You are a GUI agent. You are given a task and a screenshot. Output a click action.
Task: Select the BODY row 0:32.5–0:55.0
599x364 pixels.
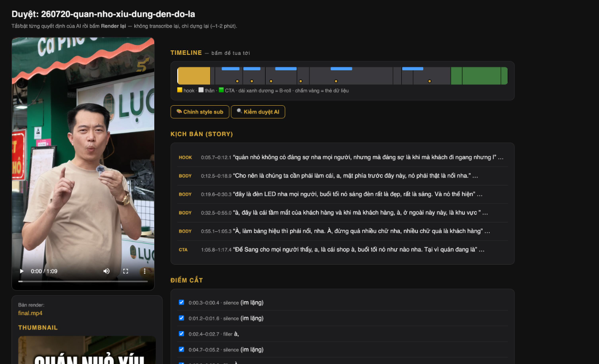[342, 212]
